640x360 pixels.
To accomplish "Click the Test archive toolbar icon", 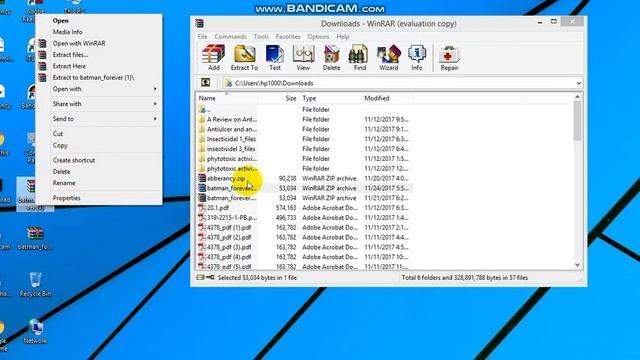I will (275, 58).
